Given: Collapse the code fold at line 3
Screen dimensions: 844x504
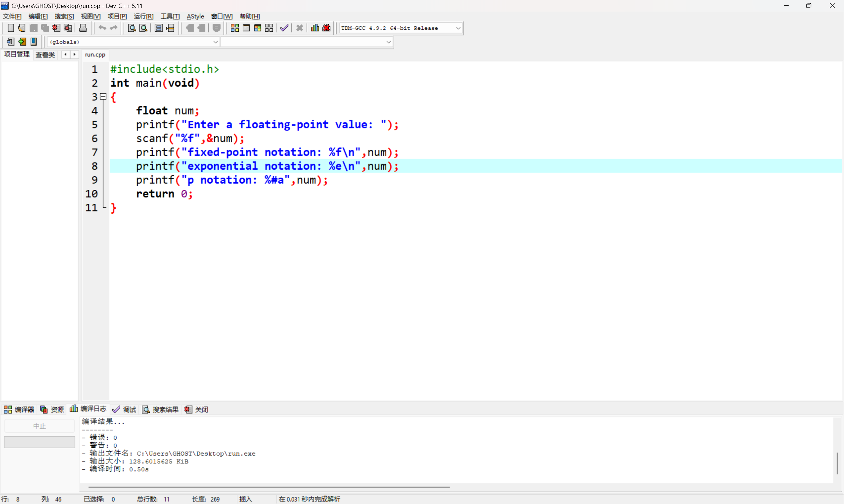Looking at the screenshot, I should tap(103, 97).
